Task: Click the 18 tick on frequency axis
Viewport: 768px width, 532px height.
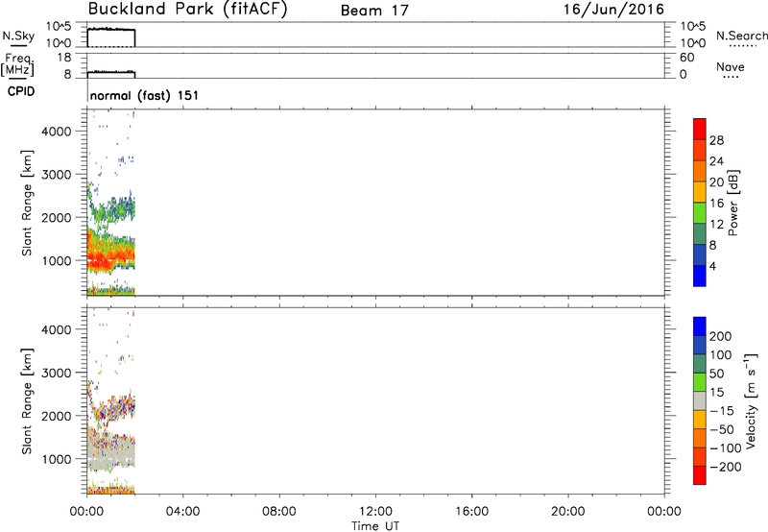Action: [64, 58]
